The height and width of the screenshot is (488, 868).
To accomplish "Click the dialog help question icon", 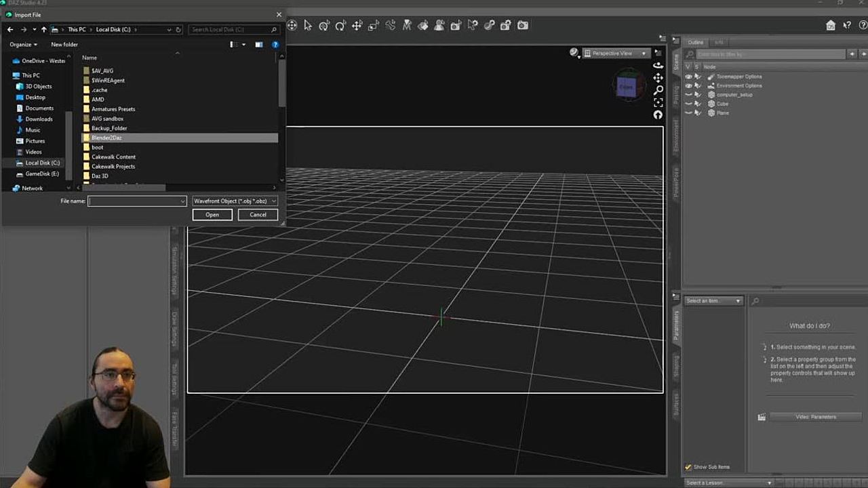I will 275,45.
